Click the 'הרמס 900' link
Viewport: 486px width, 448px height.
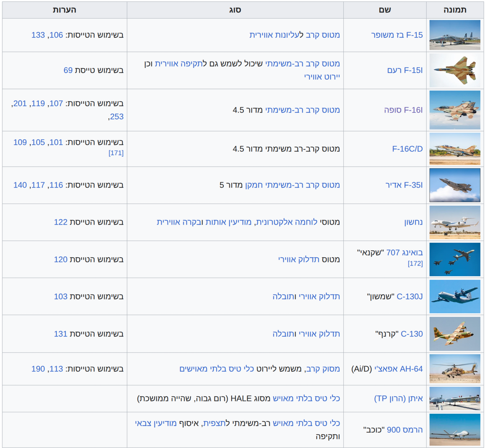(405, 430)
